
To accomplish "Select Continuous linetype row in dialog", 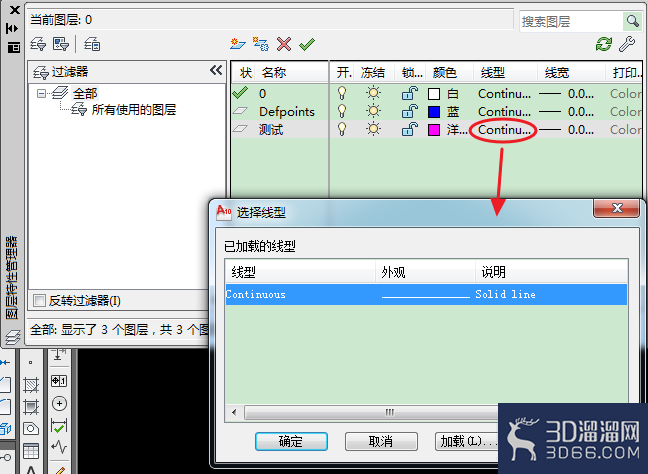I will (426, 294).
